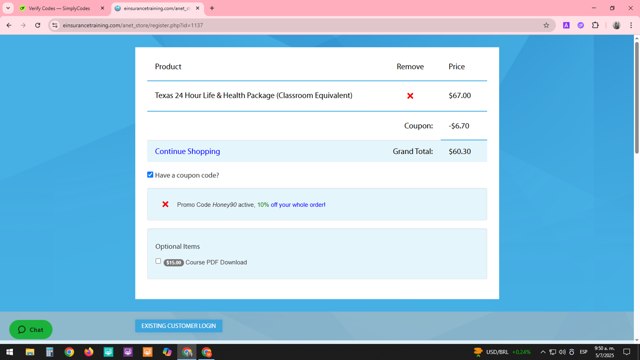Open the Extensions puzzle menu

click(x=595, y=25)
